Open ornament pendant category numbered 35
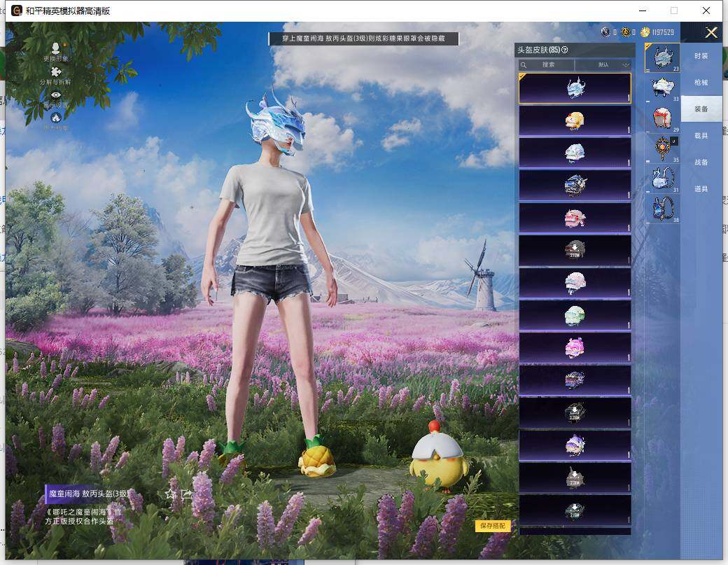 662,149
